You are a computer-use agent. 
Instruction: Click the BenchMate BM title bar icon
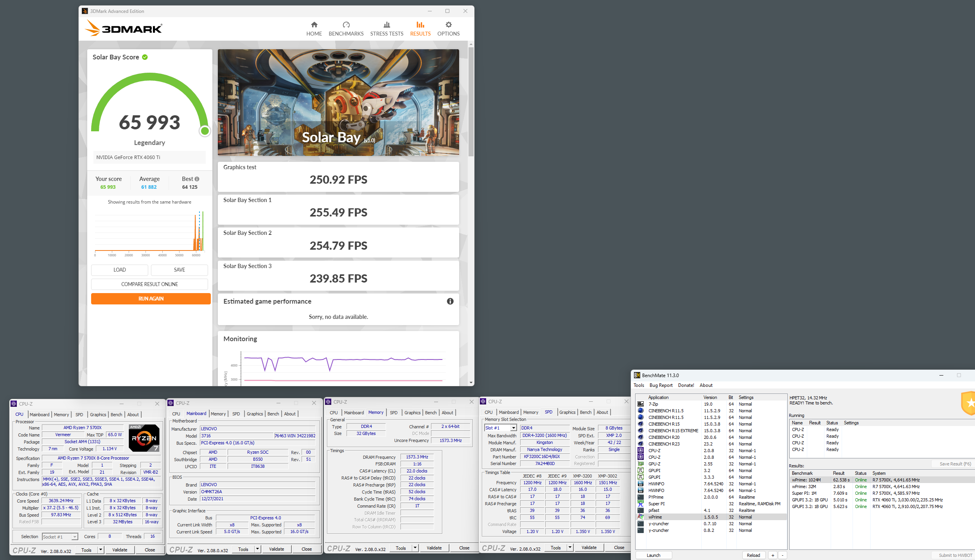pyautogui.click(x=637, y=375)
